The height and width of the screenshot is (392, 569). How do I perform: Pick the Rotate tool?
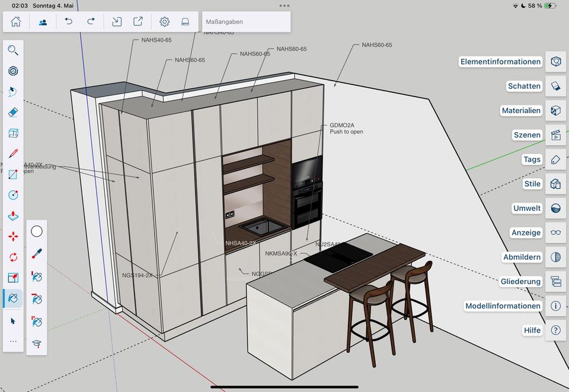[x=13, y=257]
